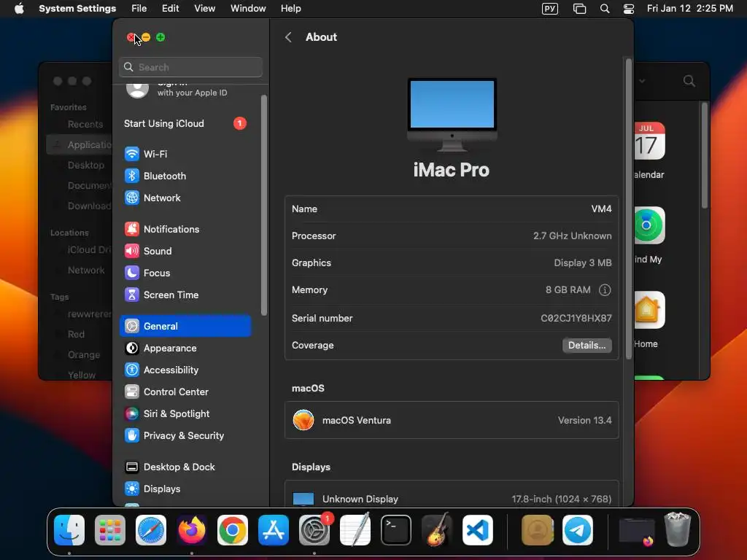The width and height of the screenshot is (747, 560).
Task: Click Recents in Finder window sidebar
Action: coord(85,124)
